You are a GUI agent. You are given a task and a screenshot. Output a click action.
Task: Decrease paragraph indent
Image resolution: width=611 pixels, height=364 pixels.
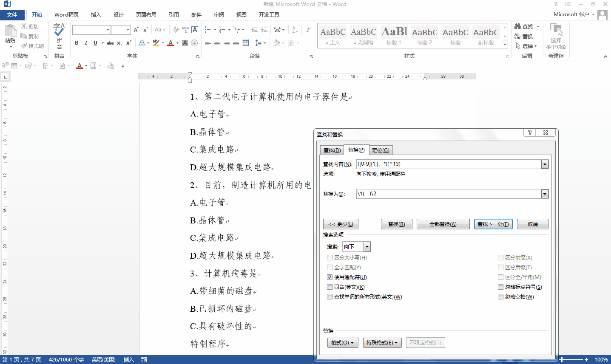pos(254,30)
